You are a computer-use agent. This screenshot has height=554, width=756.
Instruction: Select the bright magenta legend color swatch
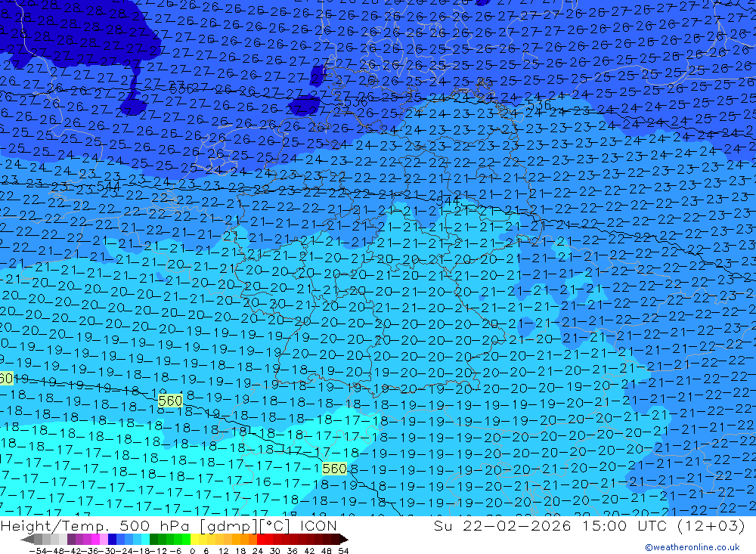tap(95, 539)
